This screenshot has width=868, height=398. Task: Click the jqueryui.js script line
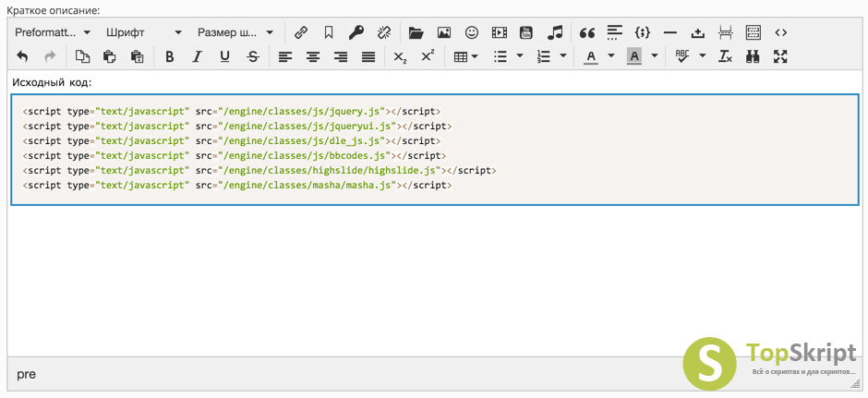tap(237, 127)
